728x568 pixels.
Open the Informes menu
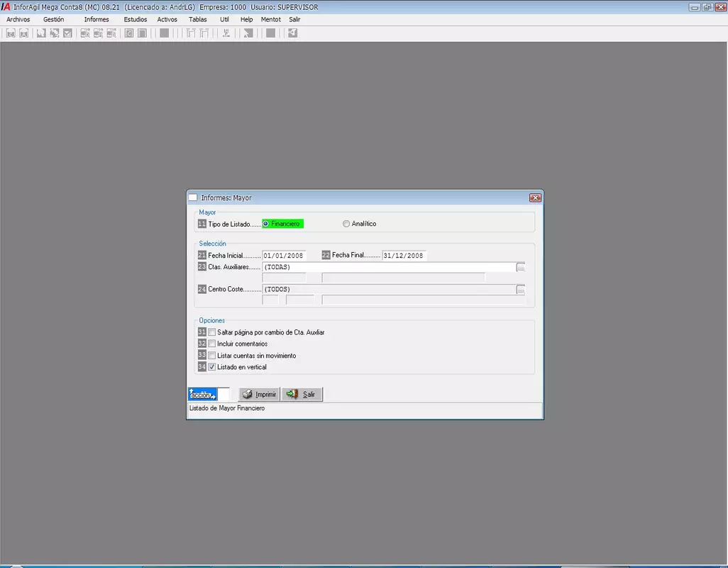click(96, 19)
